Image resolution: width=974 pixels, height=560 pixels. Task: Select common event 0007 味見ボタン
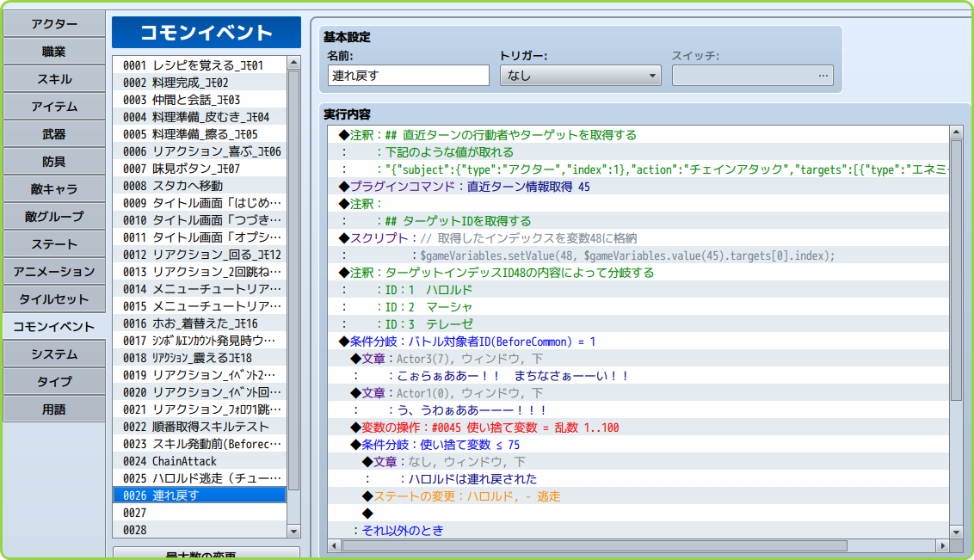200,169
